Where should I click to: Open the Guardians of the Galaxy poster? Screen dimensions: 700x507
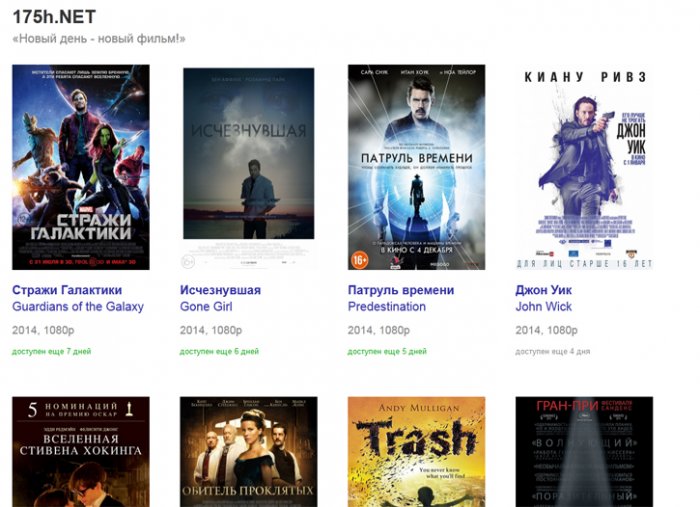click(x=81, y=167)
